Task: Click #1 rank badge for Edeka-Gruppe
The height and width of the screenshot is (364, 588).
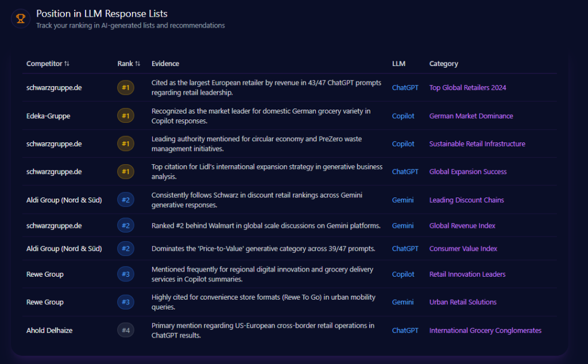Action: coord(126,116)
